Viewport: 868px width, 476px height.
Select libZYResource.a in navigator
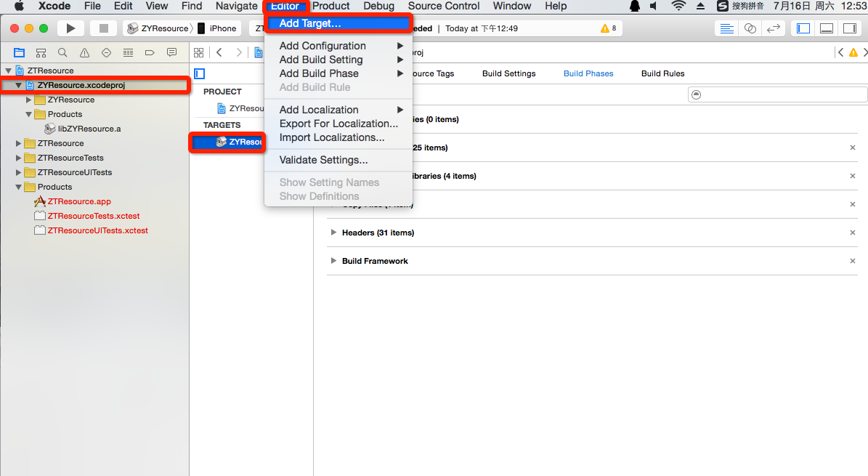point(89,129)
